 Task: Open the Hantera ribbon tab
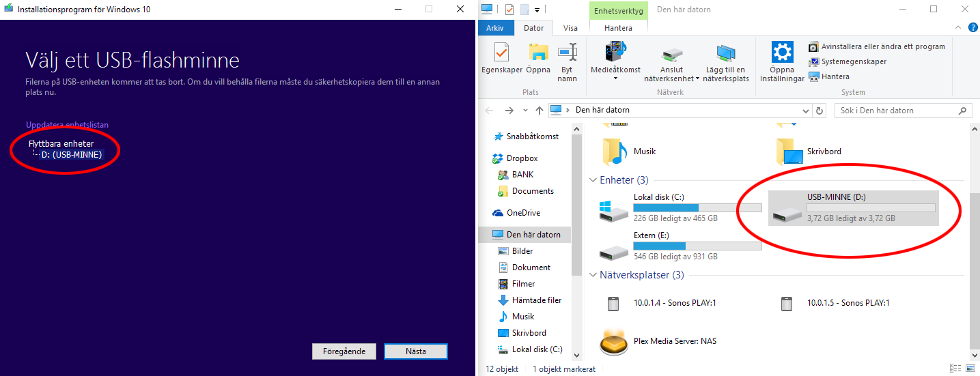tap(618, 28)
